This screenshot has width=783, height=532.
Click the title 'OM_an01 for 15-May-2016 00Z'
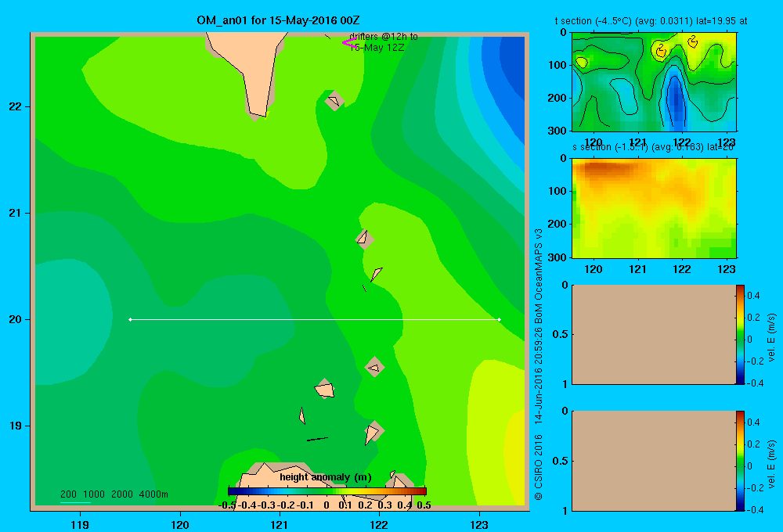pyautogui.click(x=278, y=20)
